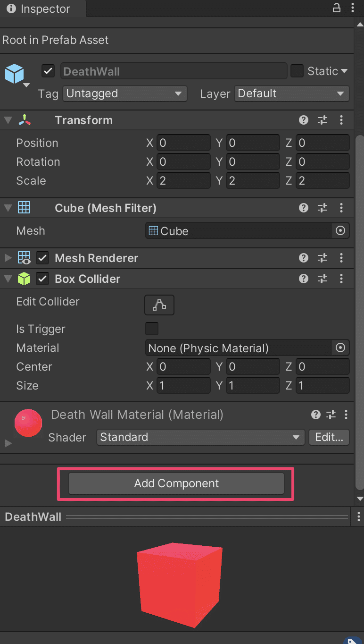Open the Tag dropdown showing Untagged
The image size is (364, 644).
[124, 93]
